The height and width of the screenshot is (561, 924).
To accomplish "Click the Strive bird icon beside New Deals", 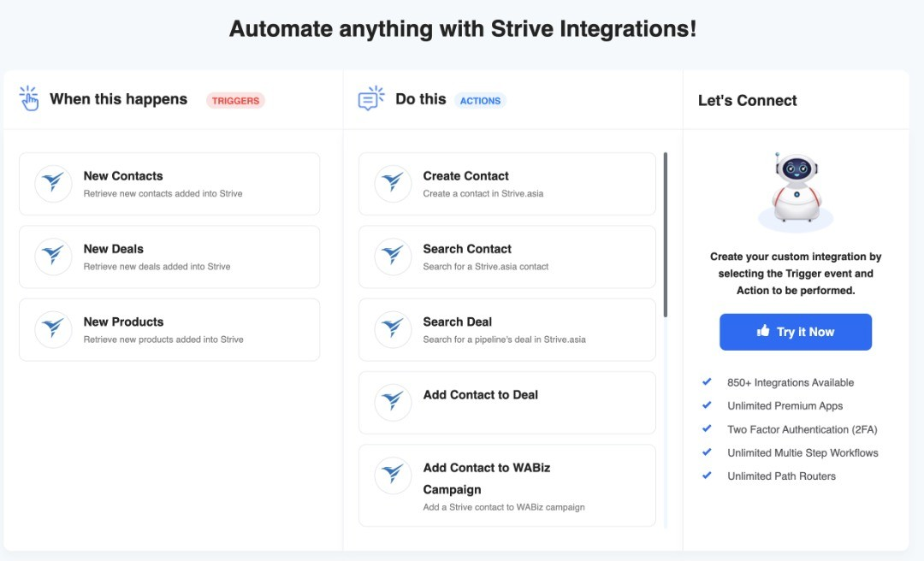I will click(x=53, y=257).
